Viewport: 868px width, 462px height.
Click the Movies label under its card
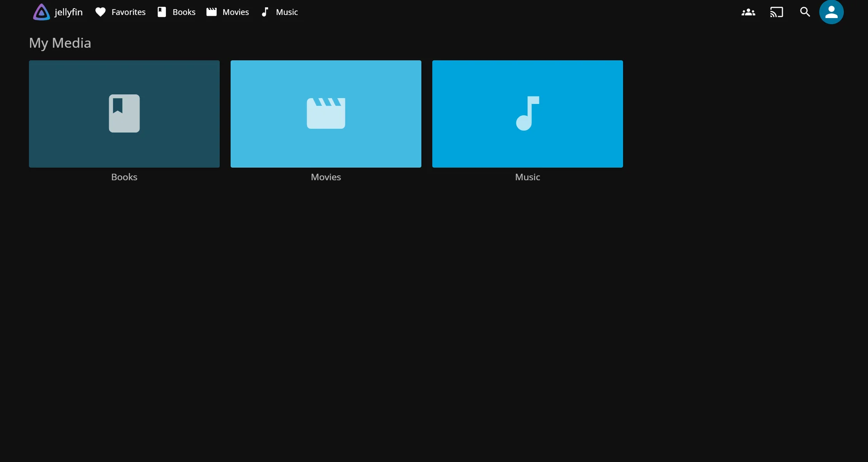(x=326, y=177)
